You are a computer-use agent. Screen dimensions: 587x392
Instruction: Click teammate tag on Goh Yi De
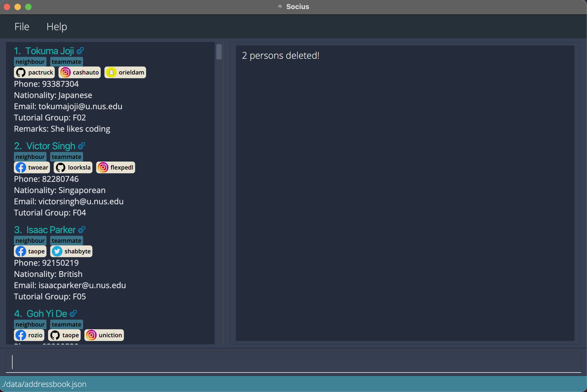(66, 324)
